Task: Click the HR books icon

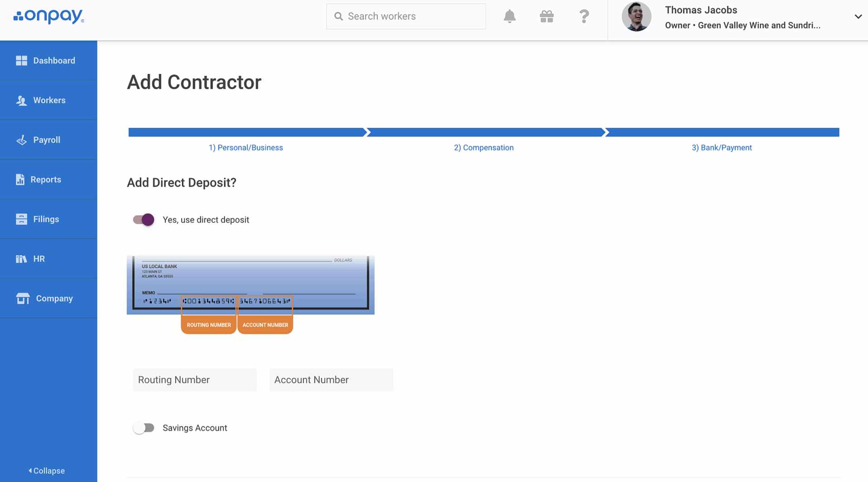Action: click(x=21, y=259)
